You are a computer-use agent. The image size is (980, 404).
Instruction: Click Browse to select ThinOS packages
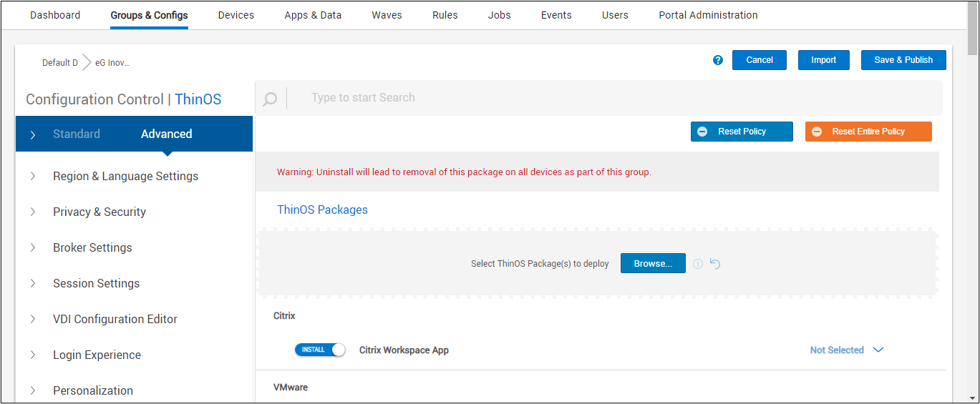653,264
